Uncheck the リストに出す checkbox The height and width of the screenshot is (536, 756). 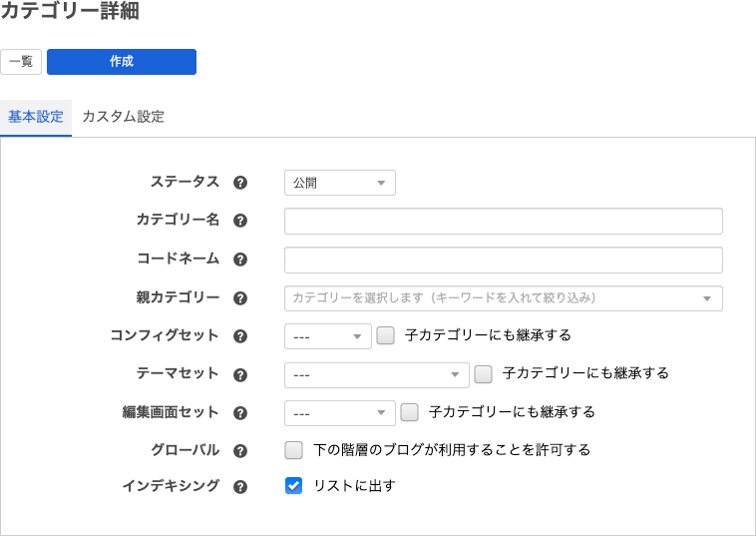pyautogui.click(x=294, y=486)
